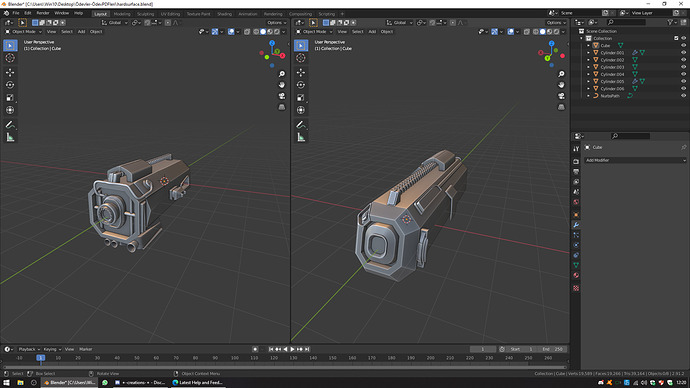The height and width of the screenshot is (388, 690).
Task: Activate the Annotate tool in left viewport
Action: click(10, 125)
